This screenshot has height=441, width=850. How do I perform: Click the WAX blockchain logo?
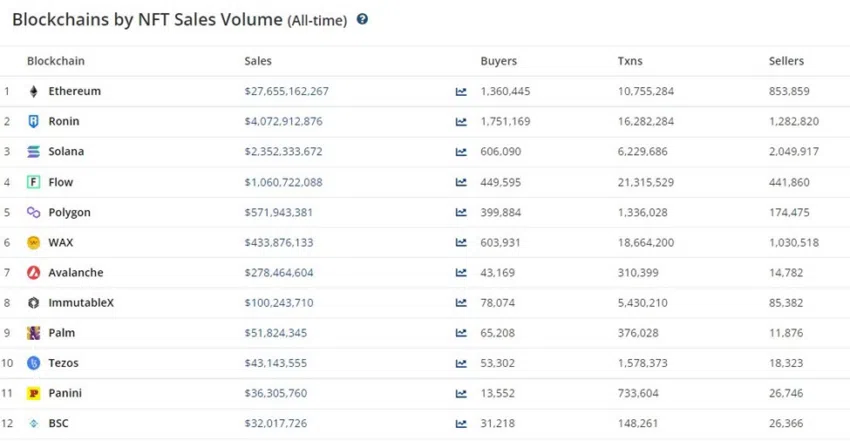[x=34, y=243]
